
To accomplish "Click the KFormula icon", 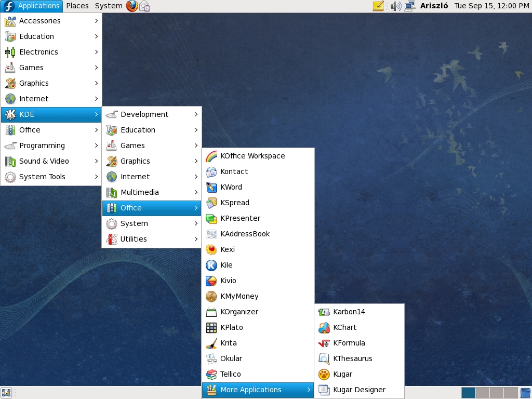I will (324, 343).
